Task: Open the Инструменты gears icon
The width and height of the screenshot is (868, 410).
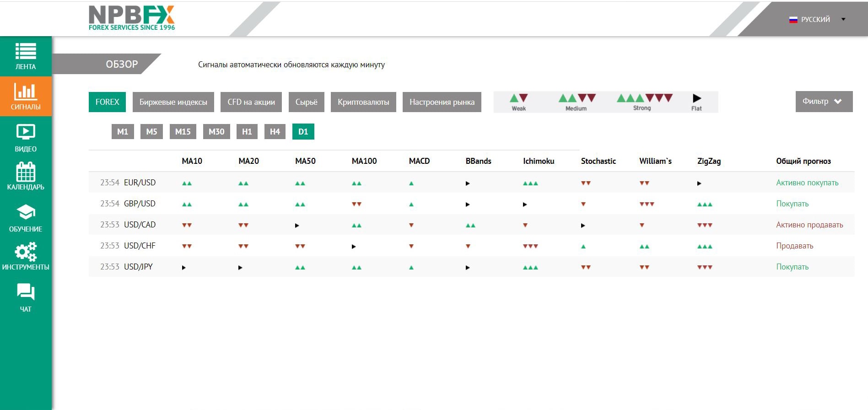Action: (x=26, y=252)
